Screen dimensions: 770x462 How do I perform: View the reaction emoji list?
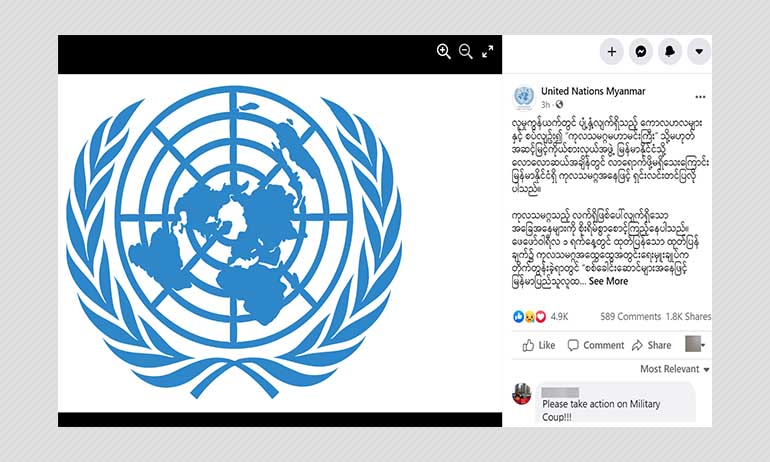point(529,317)
